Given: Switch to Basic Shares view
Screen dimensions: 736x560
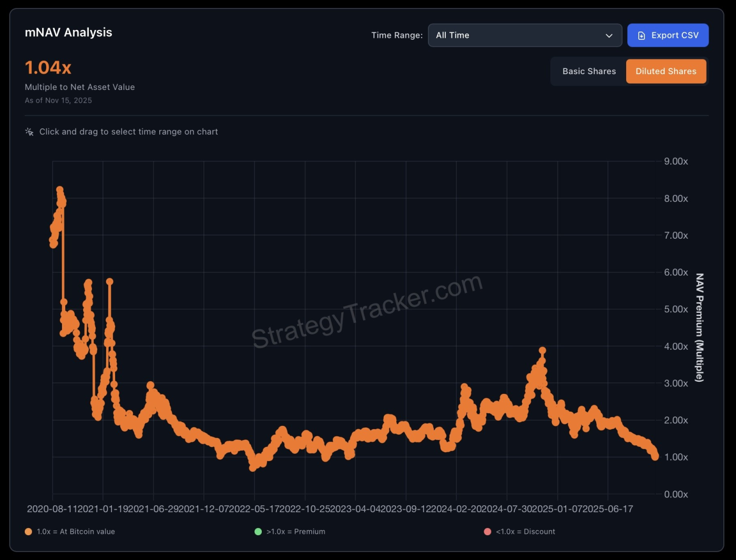Looking at the screenshot, I should (x=589, y=71).
